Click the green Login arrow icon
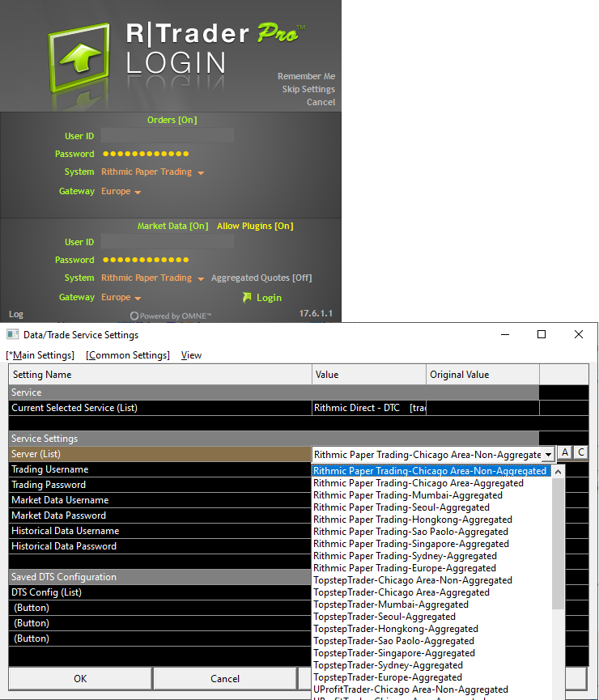599x700 pixels. (x=247, y=297)
